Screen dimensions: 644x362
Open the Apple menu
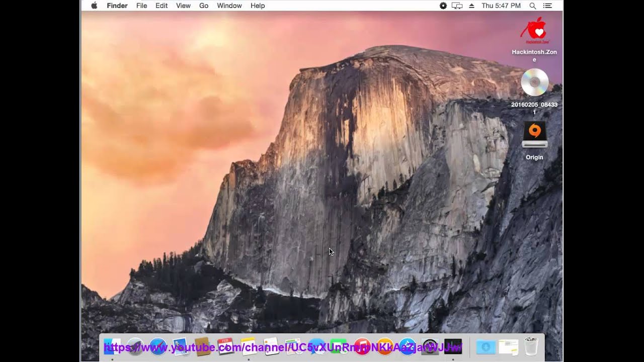(94, 6)
